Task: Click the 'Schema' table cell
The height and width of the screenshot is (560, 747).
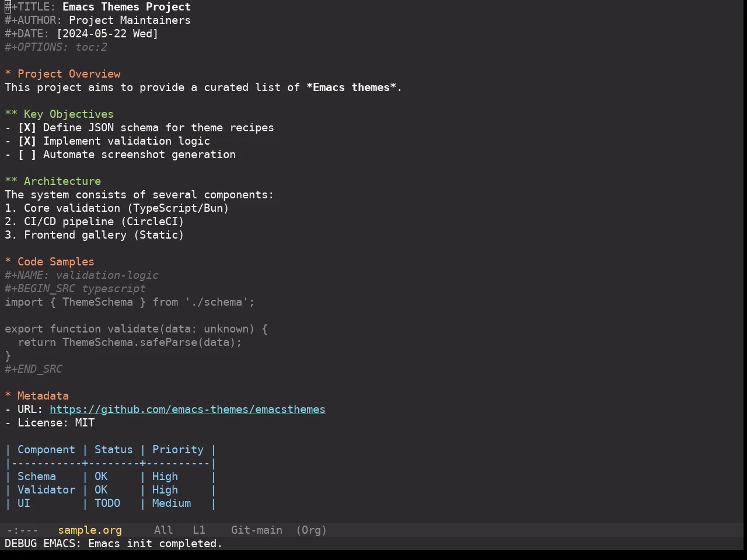Action: coord(37,477)
